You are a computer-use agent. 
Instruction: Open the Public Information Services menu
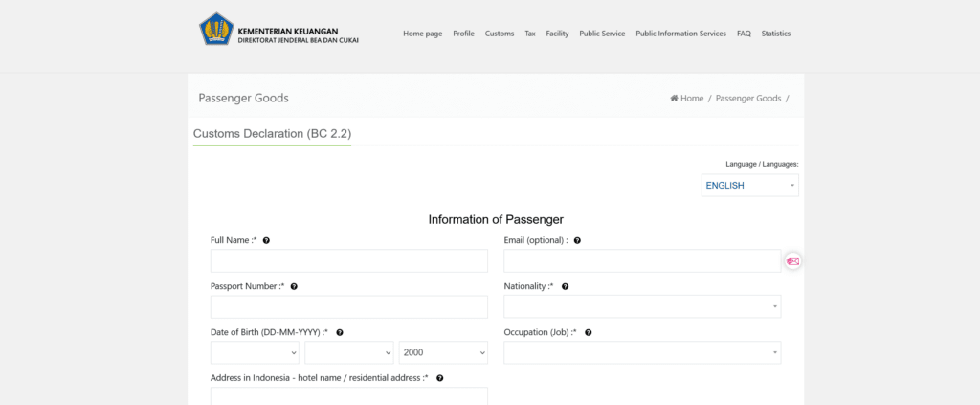click(680, 34)
